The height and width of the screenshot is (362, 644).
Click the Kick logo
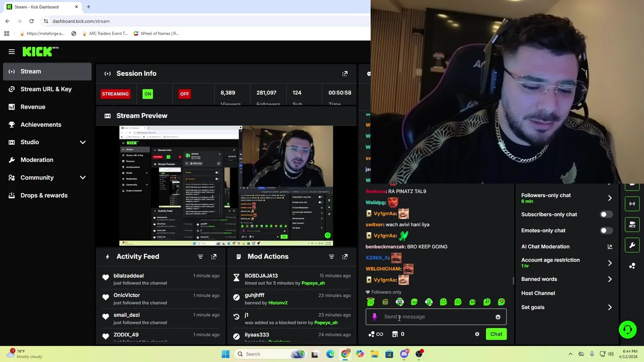[x=40, y=51]
